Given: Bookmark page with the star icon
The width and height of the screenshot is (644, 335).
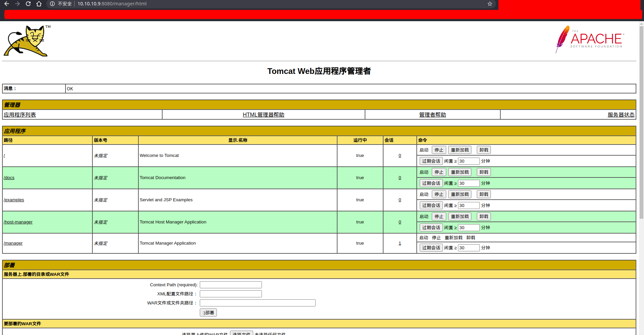Looking at the screenshot, I should coord(490,4).
